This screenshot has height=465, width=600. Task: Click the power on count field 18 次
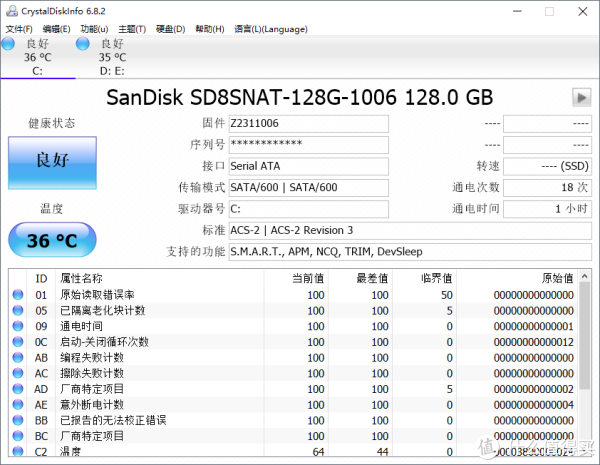(547, 188)
